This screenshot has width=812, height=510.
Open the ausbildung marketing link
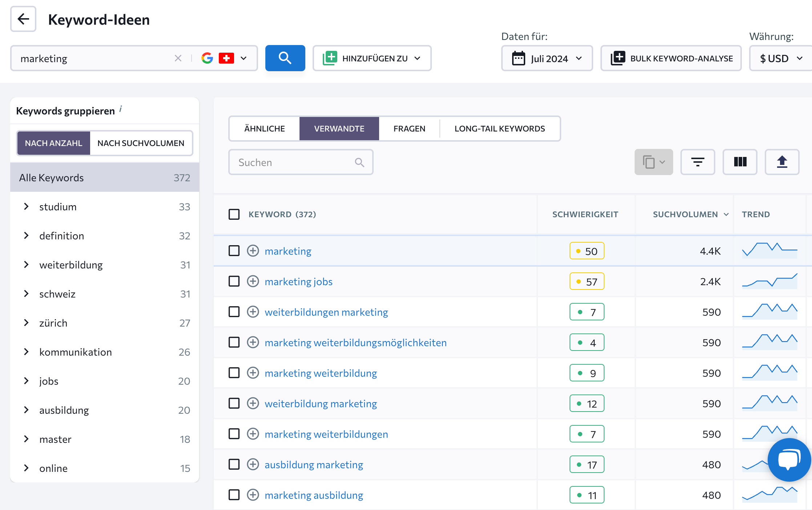pos(314,465)
